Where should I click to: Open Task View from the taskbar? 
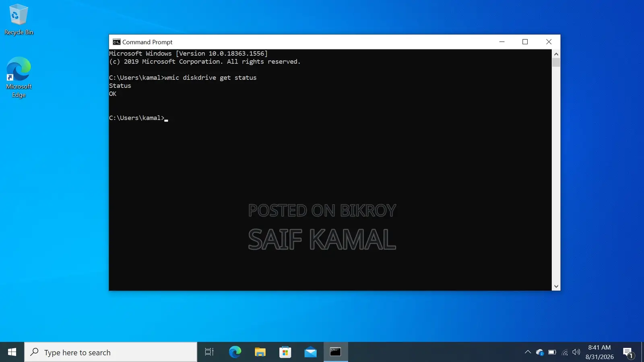[209, 352]
